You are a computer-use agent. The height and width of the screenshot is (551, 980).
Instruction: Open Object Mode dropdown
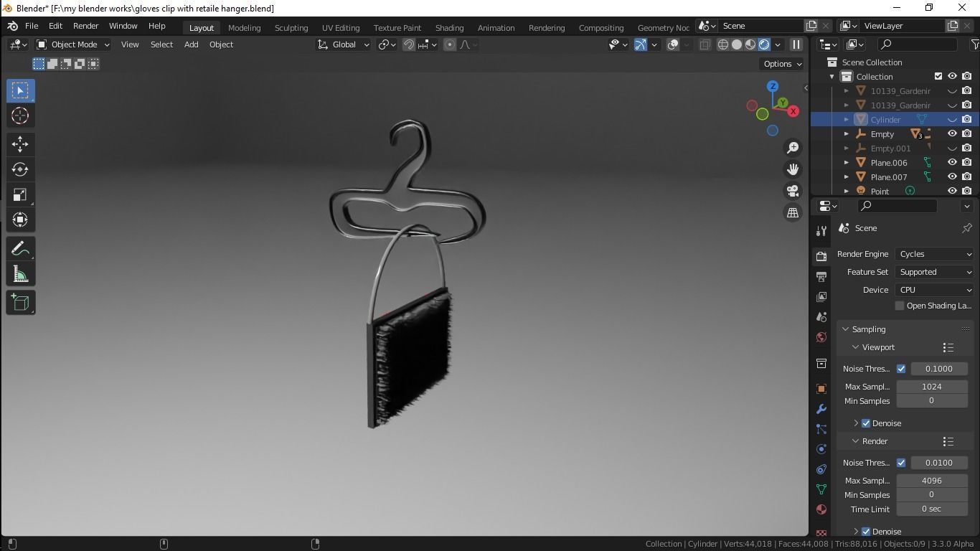pyautogui.click(x=73, y=44)
